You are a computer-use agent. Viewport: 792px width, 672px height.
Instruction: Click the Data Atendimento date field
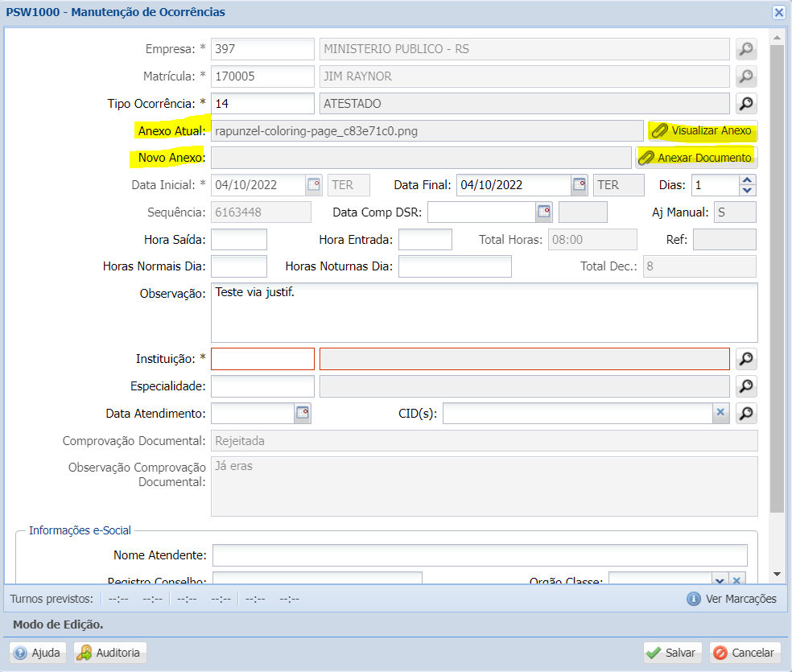pos(253,414)
